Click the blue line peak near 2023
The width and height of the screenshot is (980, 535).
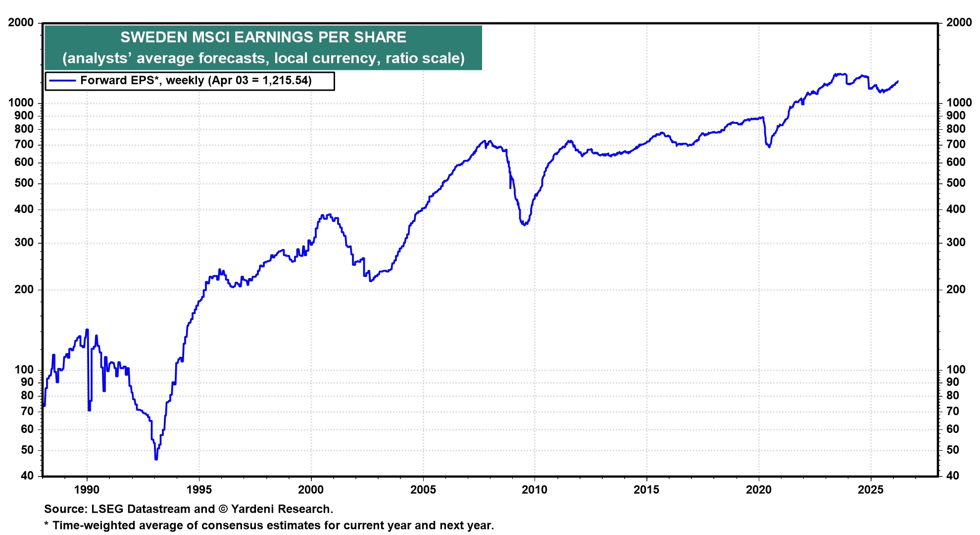point(839,73)
